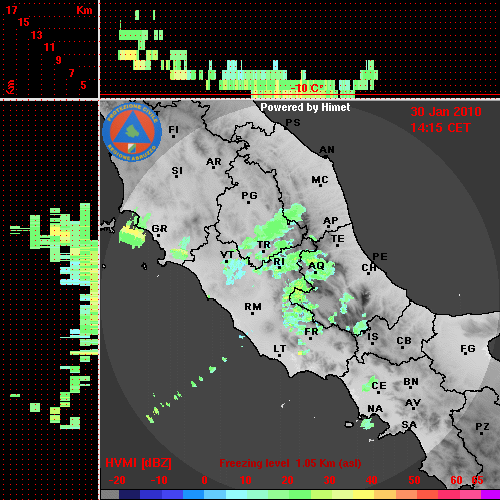
Task: Click the 'AR' city marker
Action: [214, 163]
